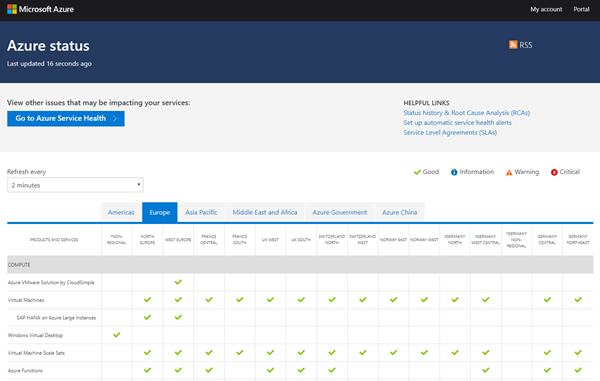The image size is (600, 381).
Task: Click Azure Functions Switzerland North checkmark
Action: (x=332, y=370)
